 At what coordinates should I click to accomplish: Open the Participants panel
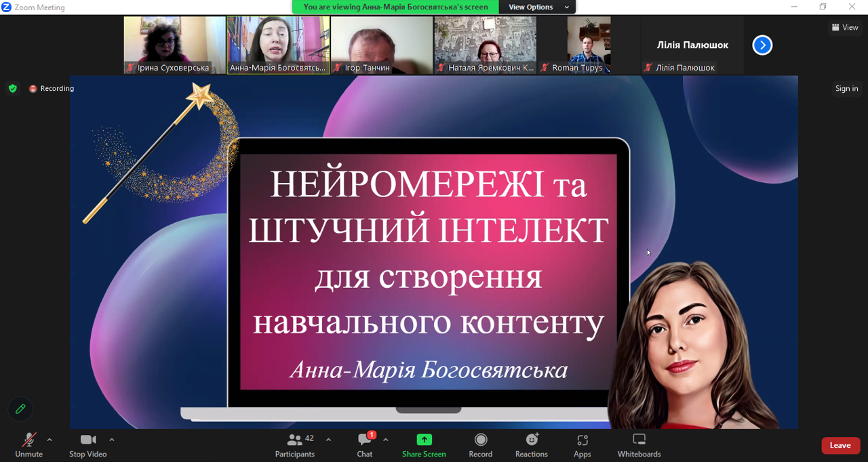click(295, 445)
